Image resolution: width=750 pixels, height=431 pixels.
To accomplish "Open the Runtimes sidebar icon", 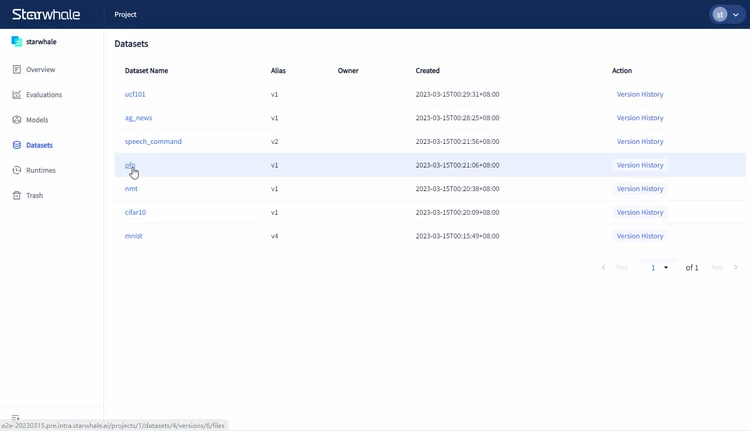I will point(17,170).
